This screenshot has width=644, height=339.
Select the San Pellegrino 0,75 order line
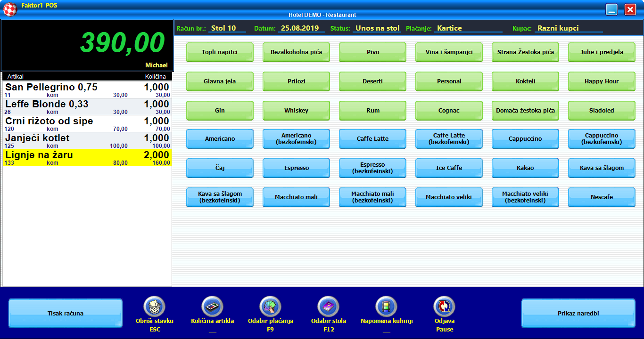tap(87, 89)
